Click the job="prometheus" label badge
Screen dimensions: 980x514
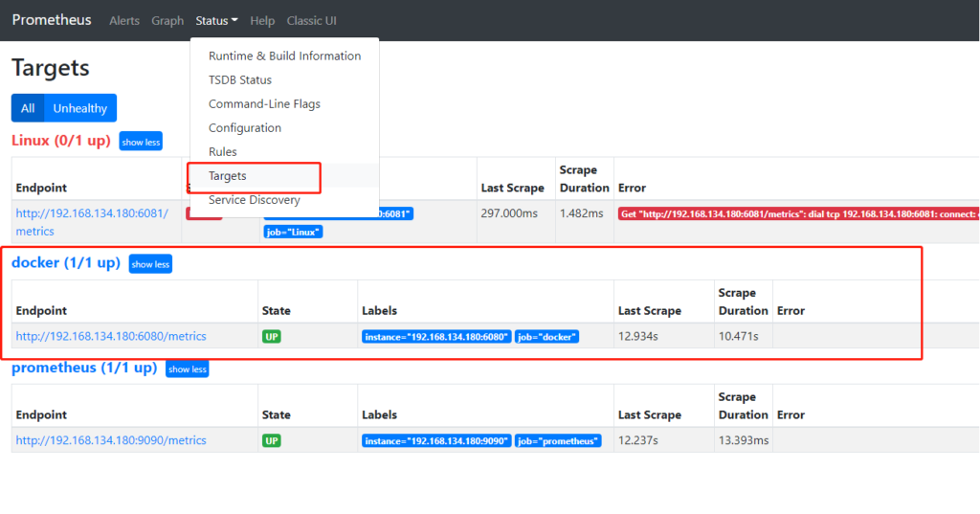pyautogui.click(x=558, y=441)
